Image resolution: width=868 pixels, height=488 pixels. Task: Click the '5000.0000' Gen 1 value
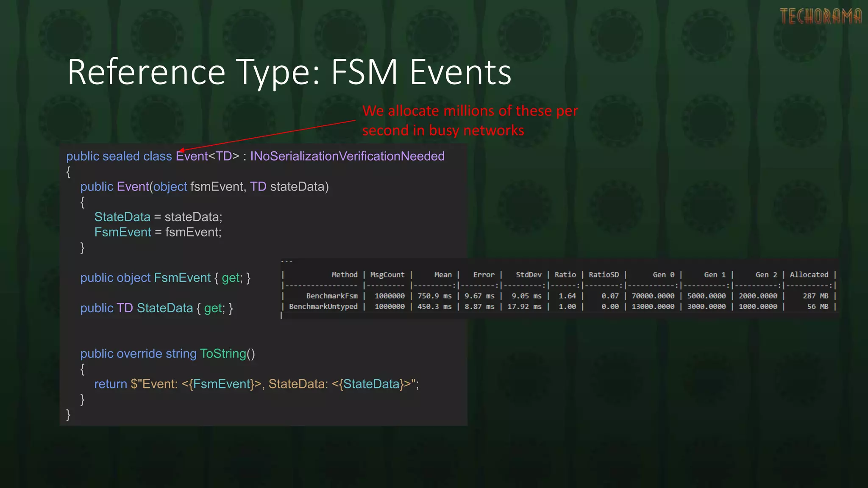click(x=707, y=296)
